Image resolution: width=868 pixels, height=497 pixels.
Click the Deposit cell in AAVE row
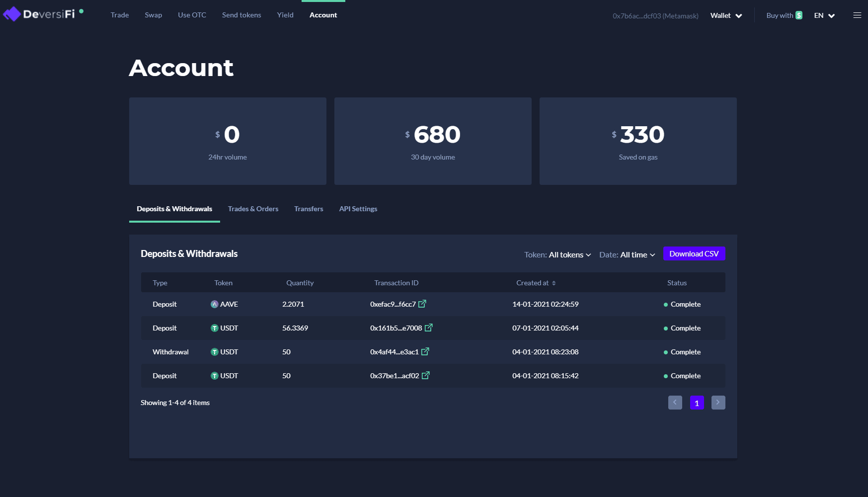pyautogui.click(x=164, y=304)
